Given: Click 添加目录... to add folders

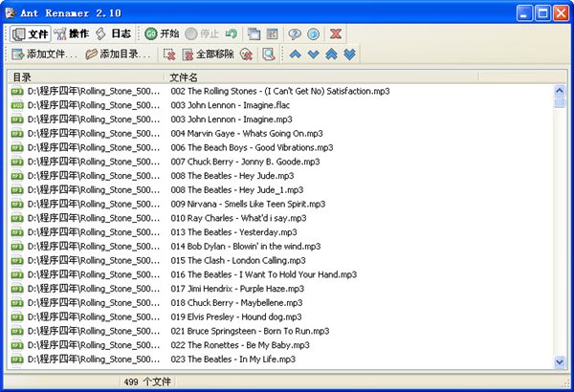Looking at the screenshot, I should pos(118,54).
